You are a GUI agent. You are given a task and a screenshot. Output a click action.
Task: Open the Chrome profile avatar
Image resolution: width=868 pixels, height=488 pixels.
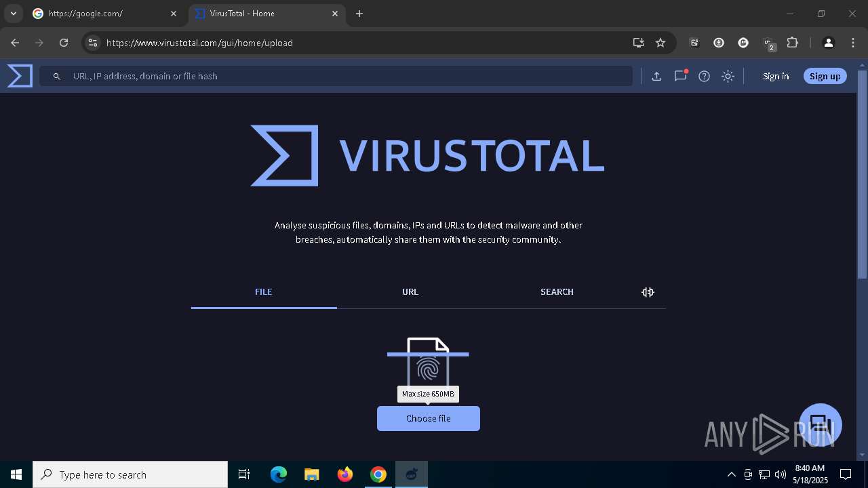pos(828,43)
